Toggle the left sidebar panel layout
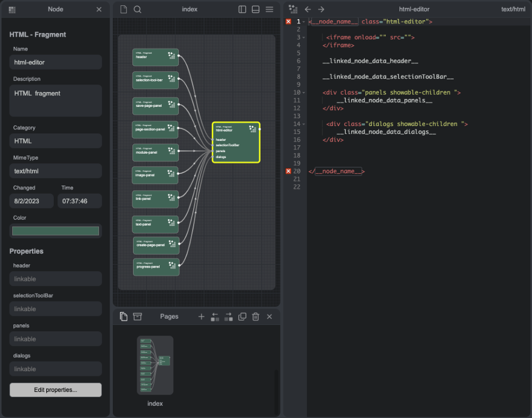The image size is (532, 418). point(243,10)
